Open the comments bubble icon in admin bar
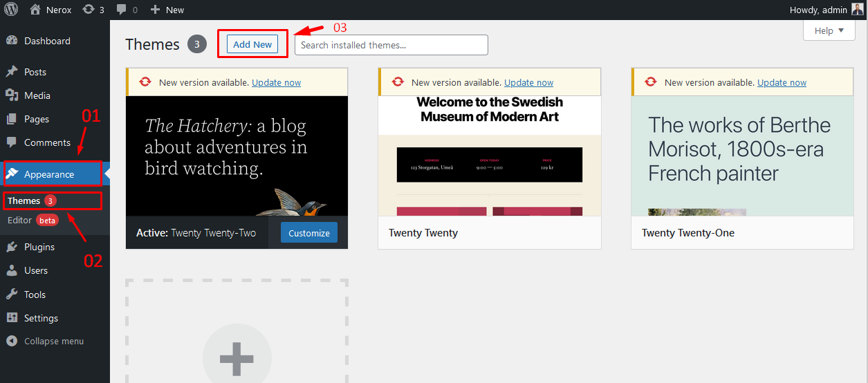This screenshot has height=383, width=868. click(x=122, y=10)
